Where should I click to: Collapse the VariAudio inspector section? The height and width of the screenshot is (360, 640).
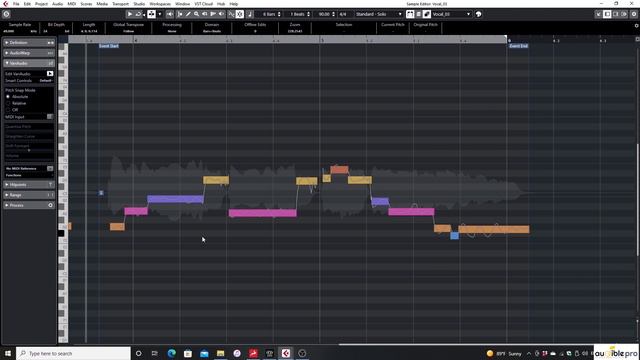29,63
